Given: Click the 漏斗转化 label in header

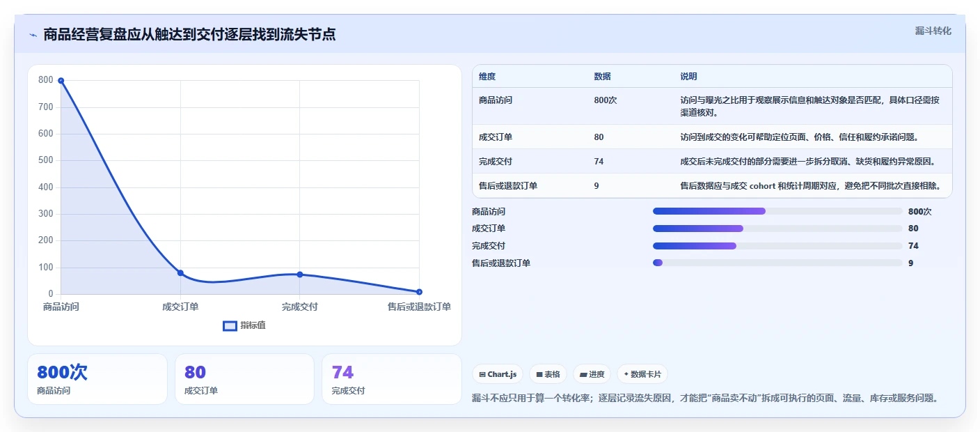Looking at the screenshot, I should [933, 31].
